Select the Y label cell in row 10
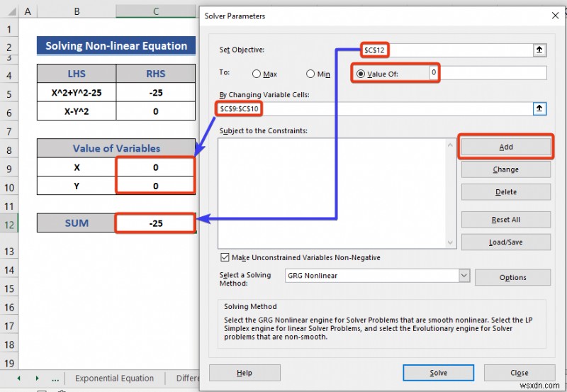This screenshot has width=567, height=392. pos(77,186)
